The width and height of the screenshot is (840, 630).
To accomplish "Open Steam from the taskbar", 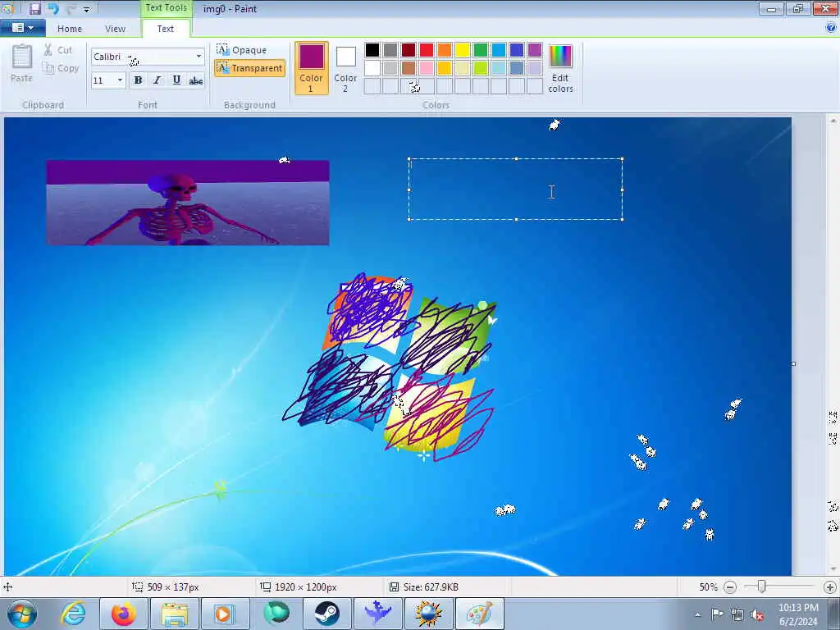I will (326, 614).
